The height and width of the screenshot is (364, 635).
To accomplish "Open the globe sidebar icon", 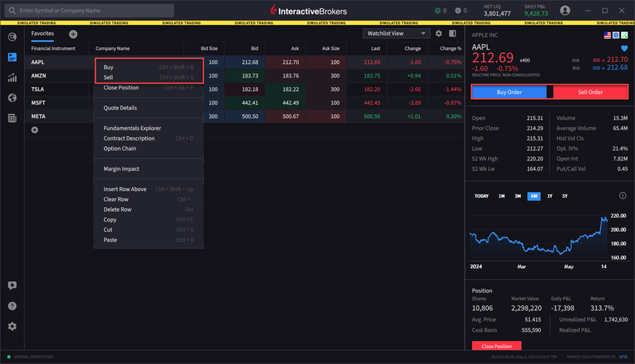I will coord(12,98).
